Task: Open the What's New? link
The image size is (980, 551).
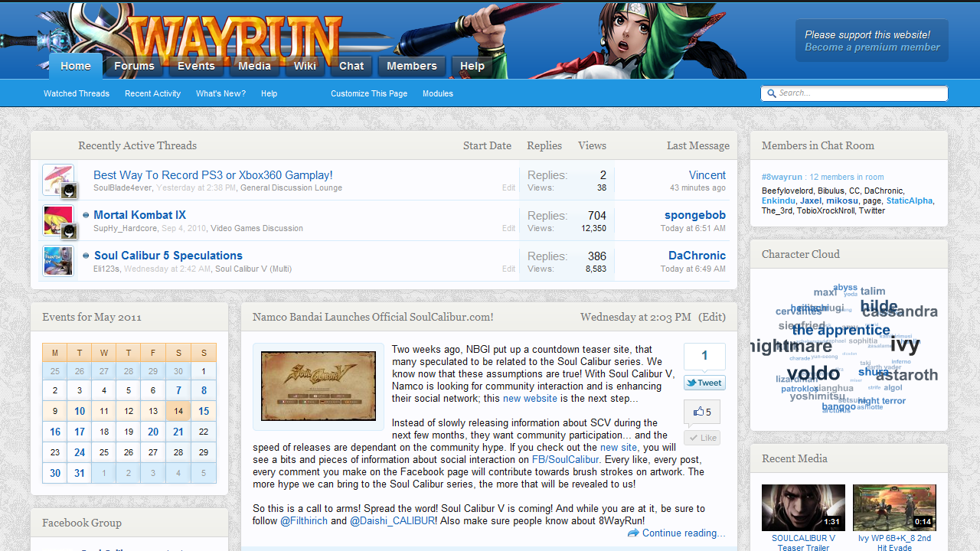Action: tap(220, 93)
